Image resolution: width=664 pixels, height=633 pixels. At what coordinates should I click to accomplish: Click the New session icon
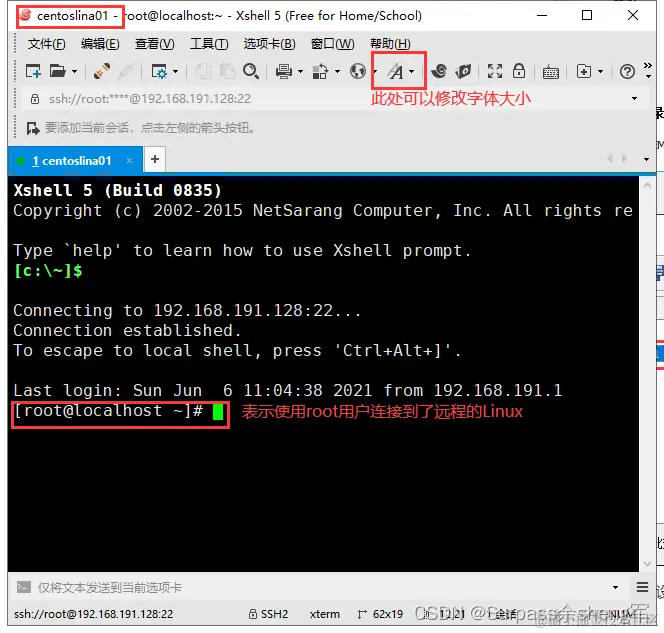tap(33, 71)
